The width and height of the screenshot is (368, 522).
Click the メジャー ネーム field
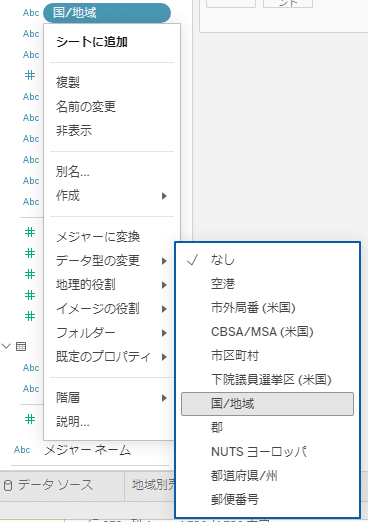click(88, 450)
